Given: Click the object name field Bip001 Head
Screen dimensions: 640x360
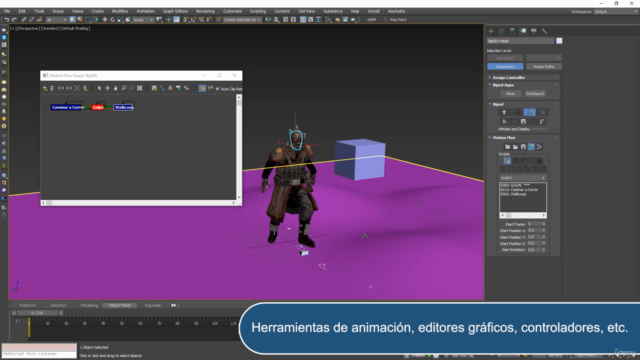Looking at the screenshot, I should [x=520, y=41].
